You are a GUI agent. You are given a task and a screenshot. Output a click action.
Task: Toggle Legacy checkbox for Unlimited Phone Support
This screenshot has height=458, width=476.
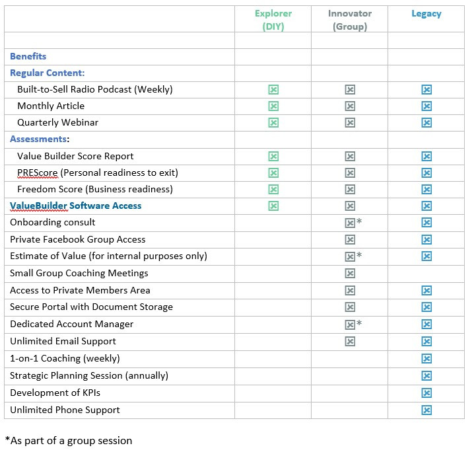(x=426, y=410)
